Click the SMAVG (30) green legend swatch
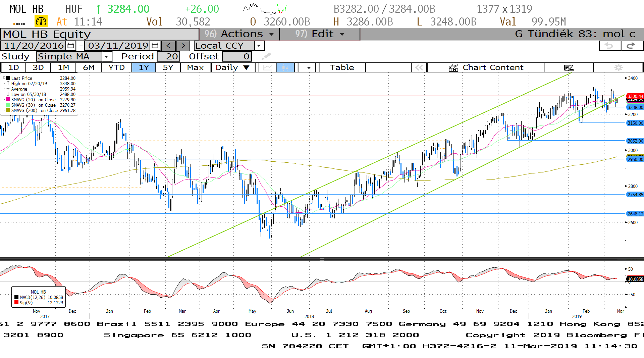The height and width of the screenshot is (358, 644). click(x=8, y=105)
